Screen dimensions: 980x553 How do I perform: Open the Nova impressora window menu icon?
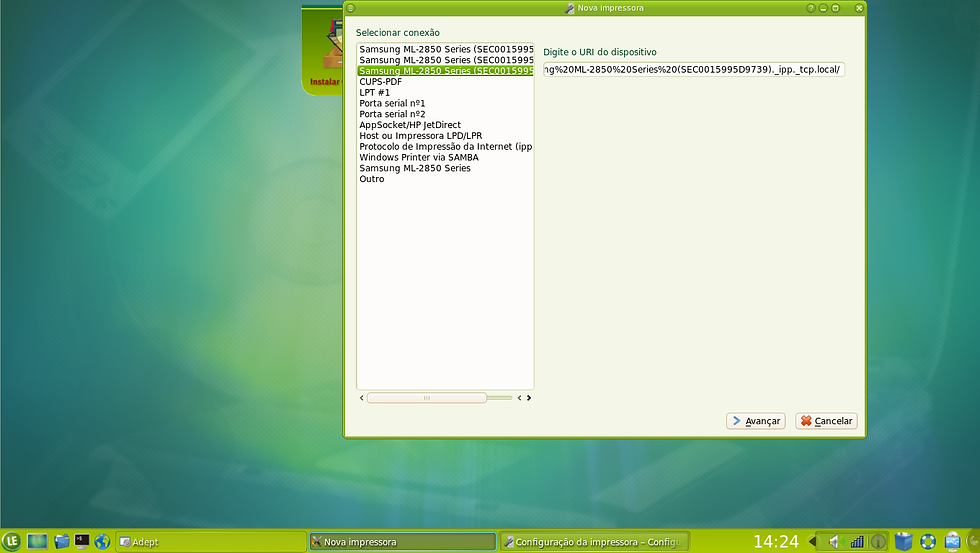(351, 8)
